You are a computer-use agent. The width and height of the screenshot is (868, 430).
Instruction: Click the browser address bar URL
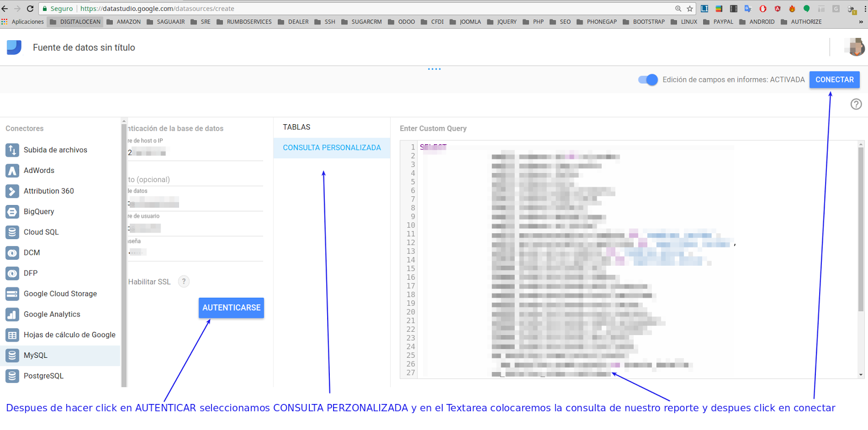click(157, 9)
